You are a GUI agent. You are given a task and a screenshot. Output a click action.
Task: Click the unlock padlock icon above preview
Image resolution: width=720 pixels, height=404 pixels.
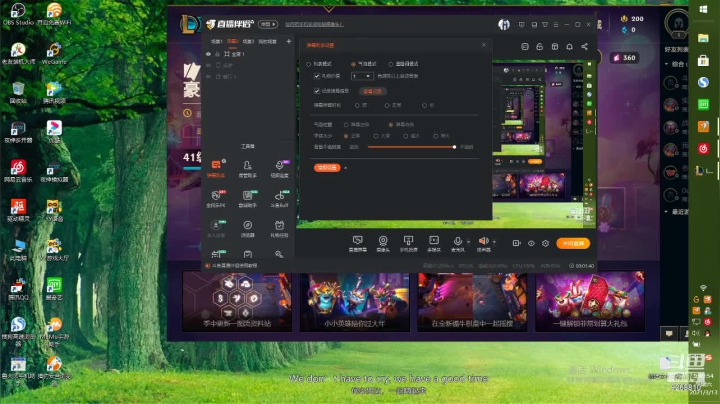pos(540,46)
